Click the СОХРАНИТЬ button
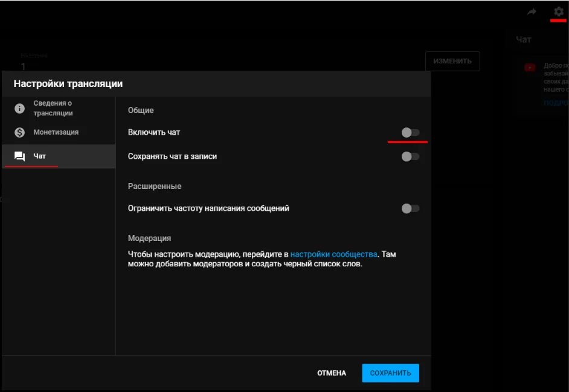 (390, 373)
